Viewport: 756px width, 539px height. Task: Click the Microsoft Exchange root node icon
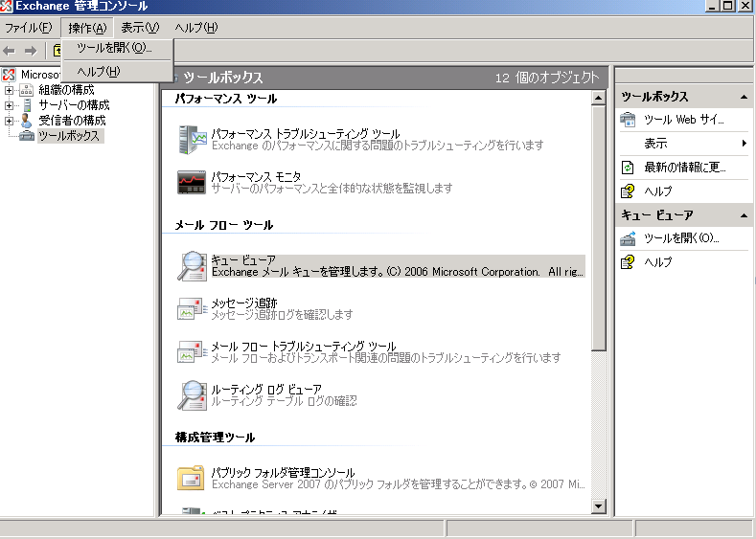[x=9, y=75]
